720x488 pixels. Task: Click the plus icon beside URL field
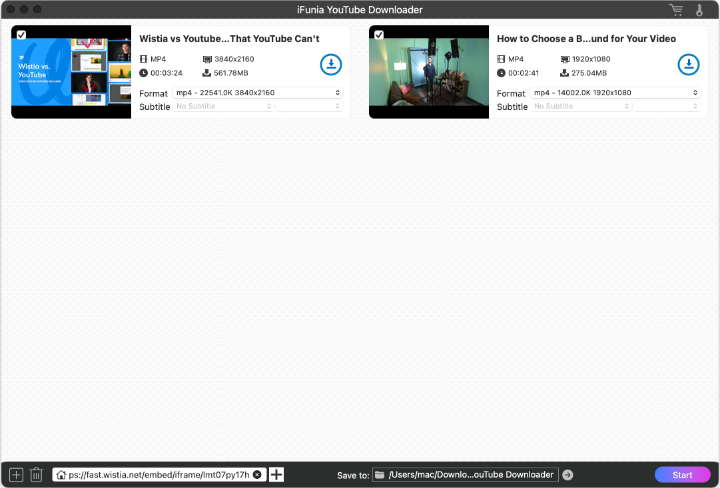click(277, 474)
